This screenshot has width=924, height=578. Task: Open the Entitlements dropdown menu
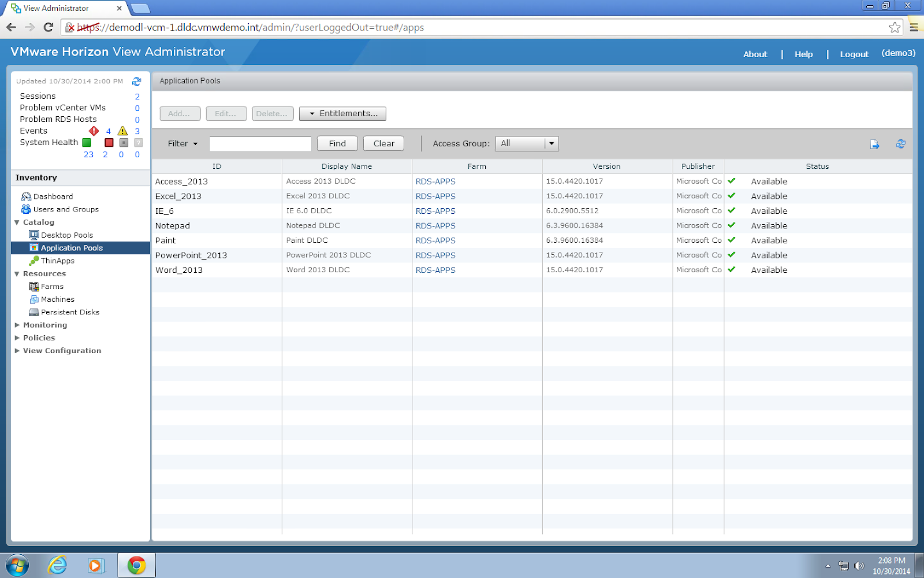(x=342, y=114)
